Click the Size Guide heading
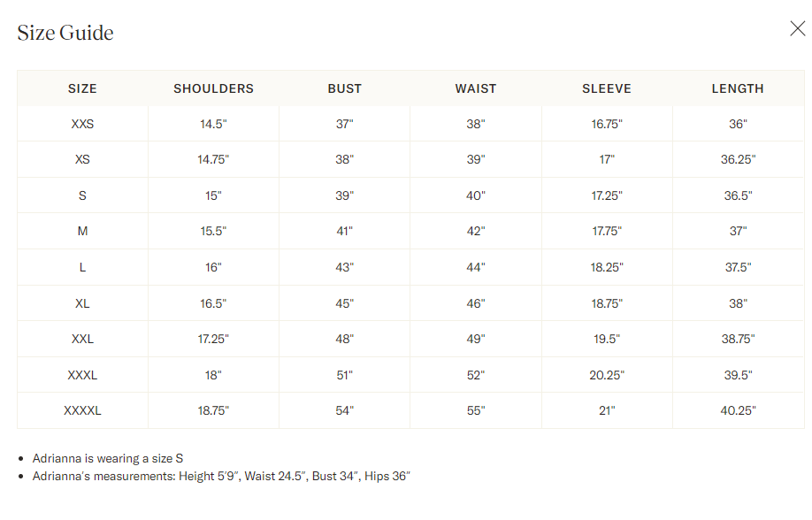812x520 pixels. click(x=65, y=34)
